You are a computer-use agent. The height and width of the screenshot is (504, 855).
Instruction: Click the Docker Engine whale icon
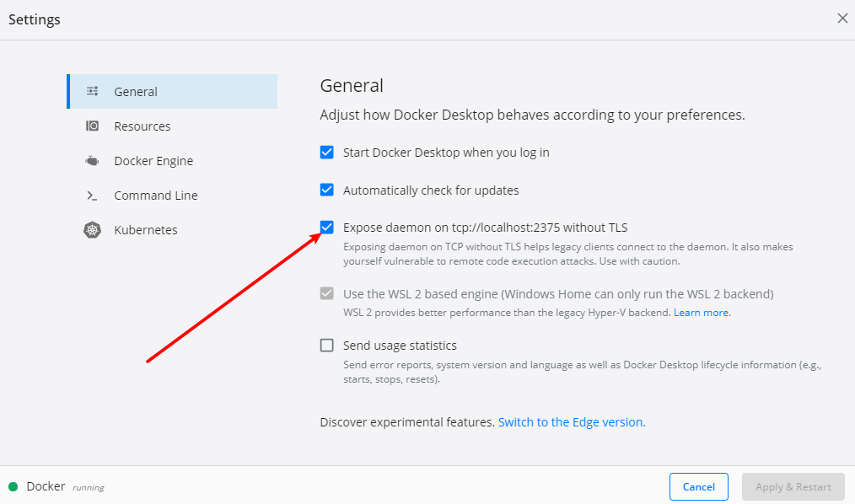(x=92, y=160)
